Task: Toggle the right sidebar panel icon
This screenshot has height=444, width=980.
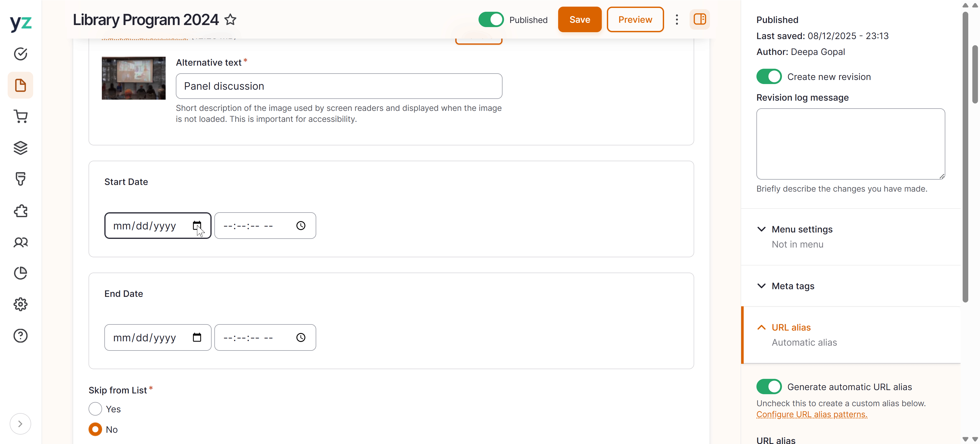Action: [699, 19]
